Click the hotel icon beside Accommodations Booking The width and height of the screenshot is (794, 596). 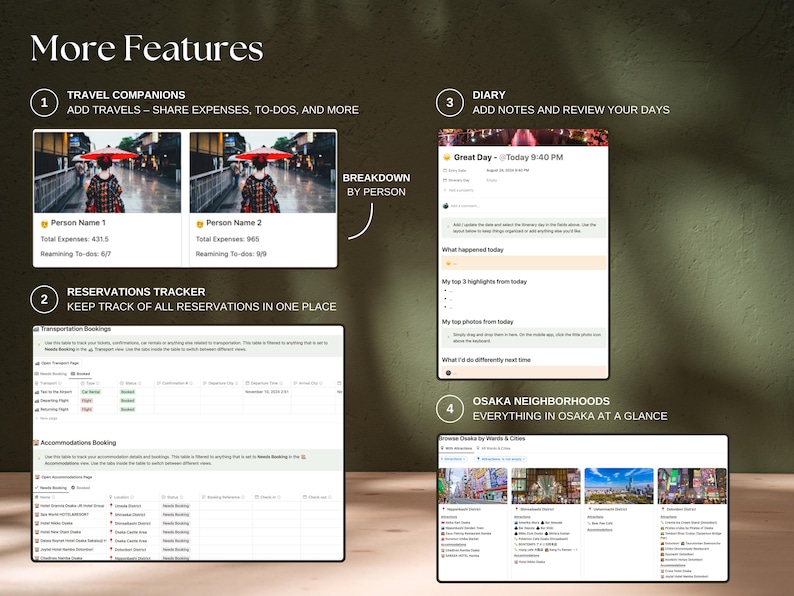(x=36, y=443)
